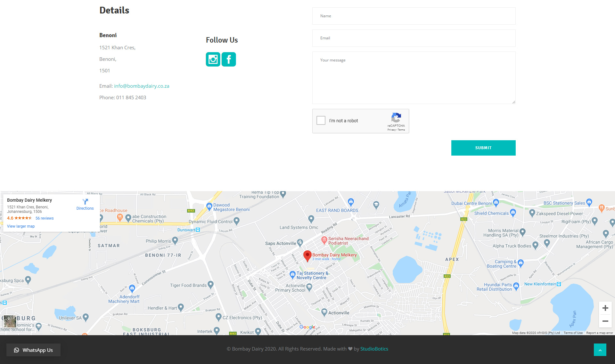Focus the Your message text area
This screenshot has width=615, height=364.
click(414, 78)
